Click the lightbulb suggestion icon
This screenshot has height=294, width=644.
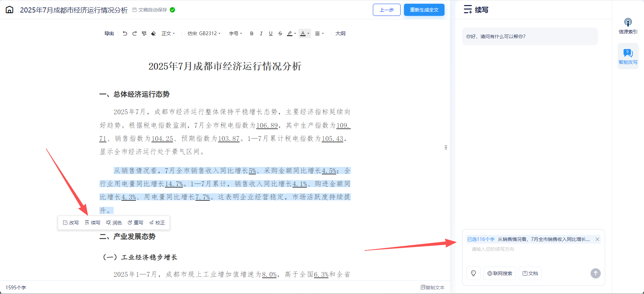474,273
